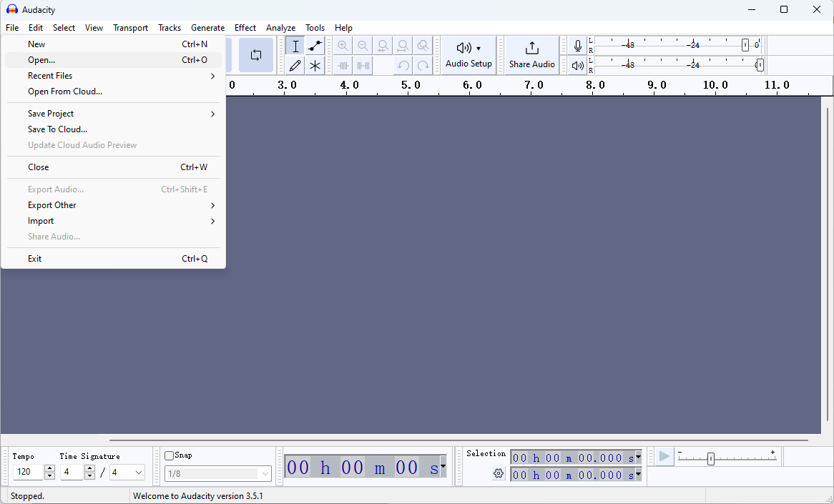Click the Redo arrow icon
This screenshot has height=504, width=834.
(x=423, y=66)
